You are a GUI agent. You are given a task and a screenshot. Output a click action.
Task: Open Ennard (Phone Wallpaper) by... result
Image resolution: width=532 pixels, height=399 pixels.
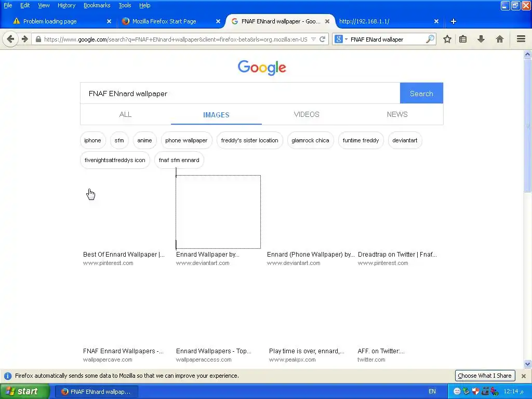(311, 255)
